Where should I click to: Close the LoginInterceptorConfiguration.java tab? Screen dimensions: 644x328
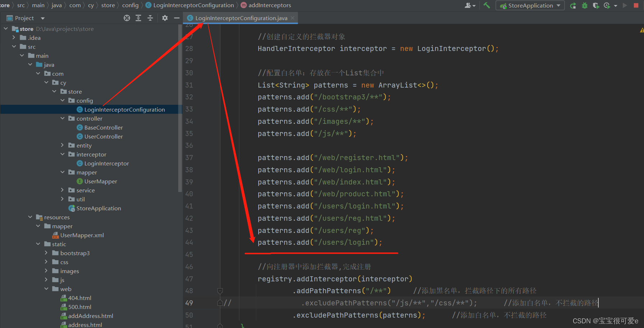point(293,18)
